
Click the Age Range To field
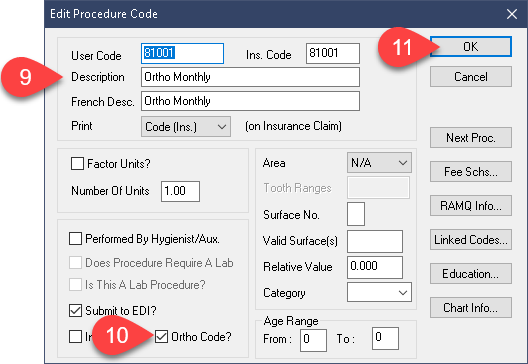click(x=385, y=339)
